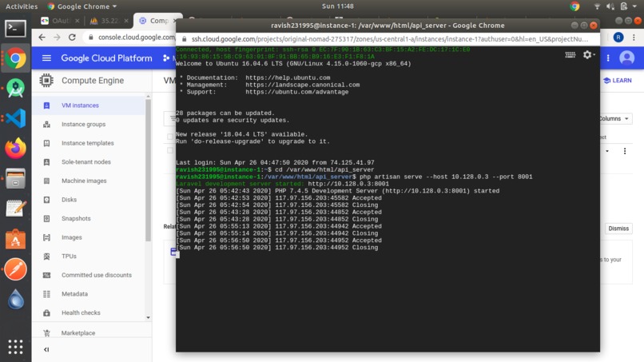Image resolution: width=644 pixels, height=362 pixels.
Task: Open the Cloud Platform hamburger navigation menu
Action: pyautogui.click(x=46, y=58)
